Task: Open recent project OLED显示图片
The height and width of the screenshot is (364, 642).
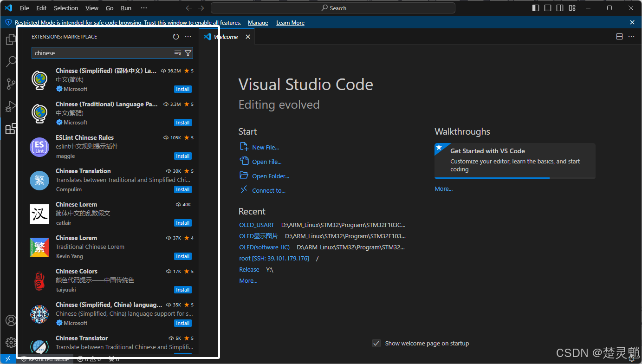Action: coord(259,236)
